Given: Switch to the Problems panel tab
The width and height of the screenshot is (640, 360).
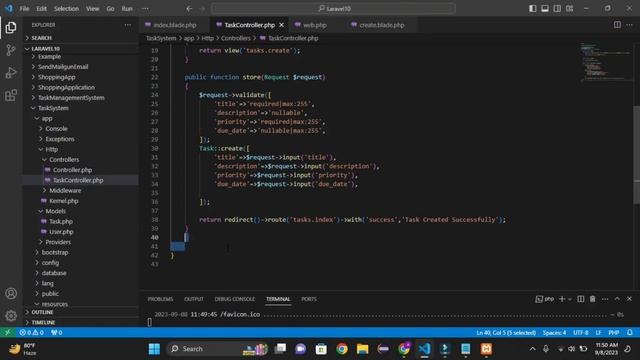Looking at the screenshot, I should [160, 299].
